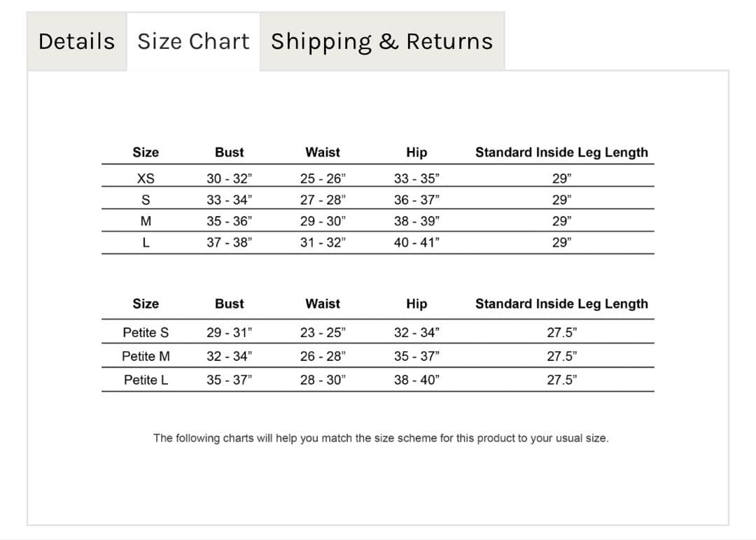This screenshot has width=756, height=540.
Task: Click the Petite M row label
Action: tap(146, 356)
